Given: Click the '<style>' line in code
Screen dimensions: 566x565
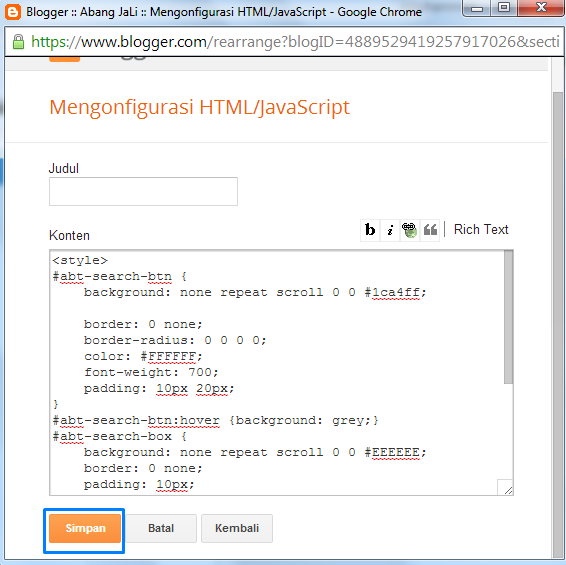Looking at the screenshot, I should [80, 260].
